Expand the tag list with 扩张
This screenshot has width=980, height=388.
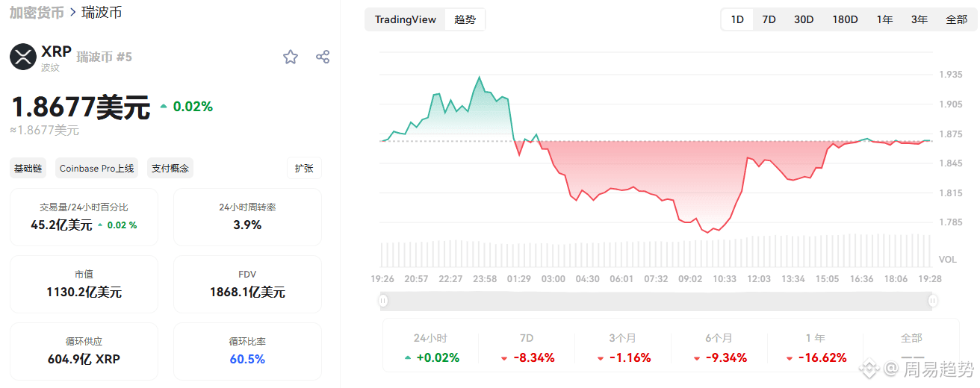coord(304,168)
